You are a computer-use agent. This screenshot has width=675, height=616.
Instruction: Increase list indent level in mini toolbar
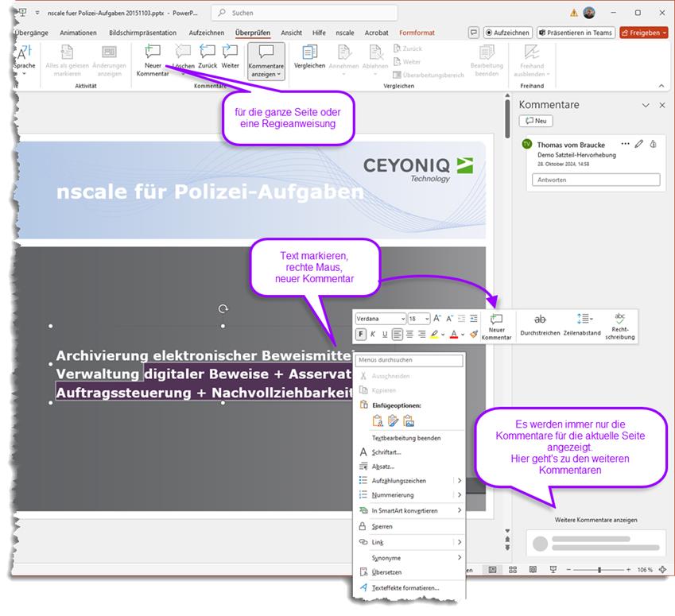474,319
